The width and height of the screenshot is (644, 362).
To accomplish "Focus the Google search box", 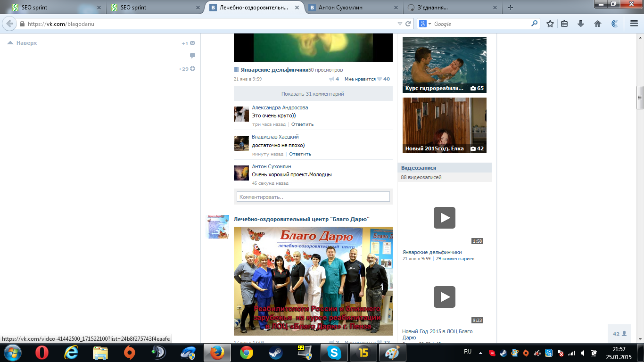I will click(481, 24).
